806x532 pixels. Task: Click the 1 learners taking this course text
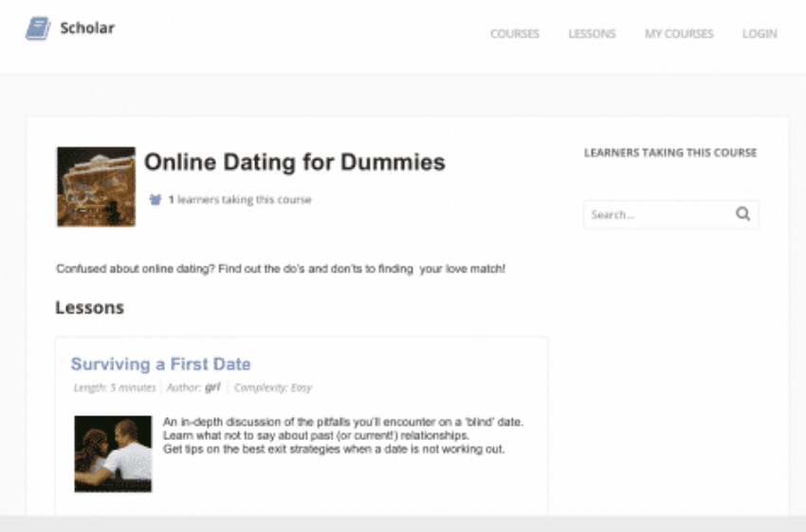pyautogui.click(x=240, y=199)
